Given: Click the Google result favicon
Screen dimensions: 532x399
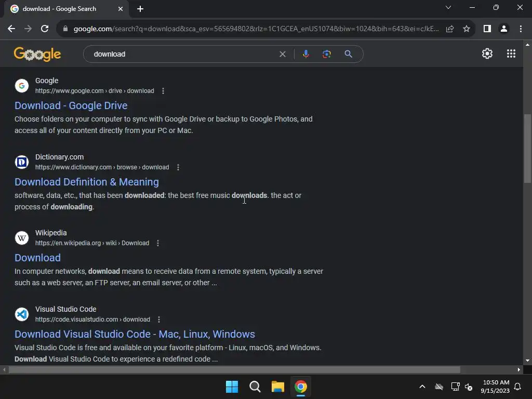Looking at the screenshot, I should pos(22,86).
